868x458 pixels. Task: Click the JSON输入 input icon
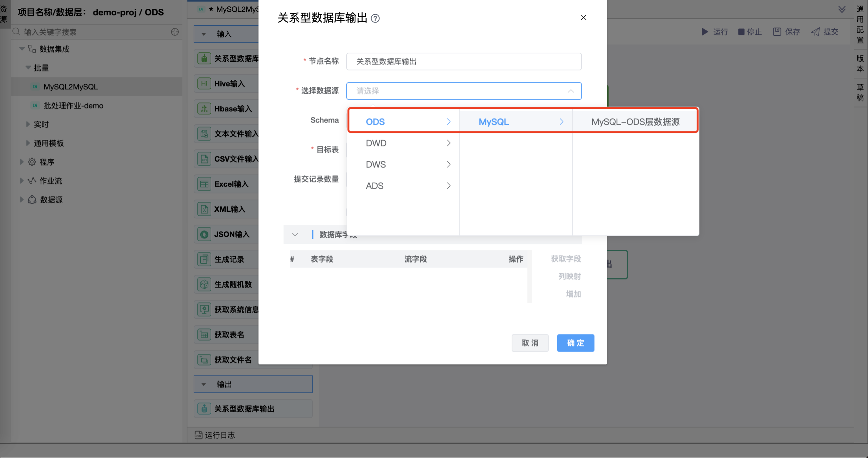coord(203,234)
